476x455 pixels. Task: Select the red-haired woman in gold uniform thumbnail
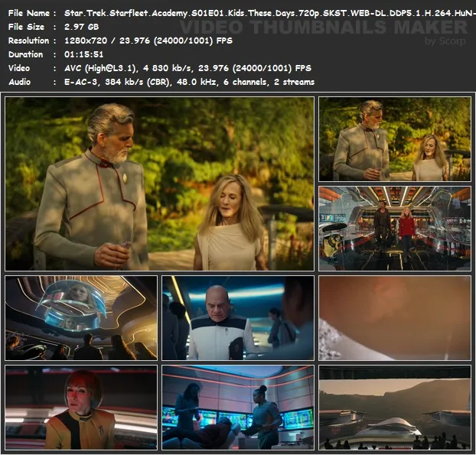[x=81, y=407]
